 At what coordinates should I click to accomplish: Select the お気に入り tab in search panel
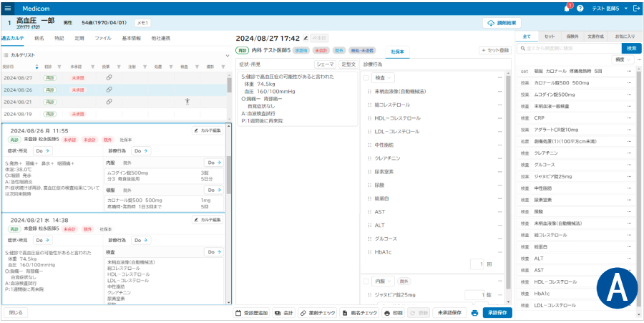tap(624, 36)
